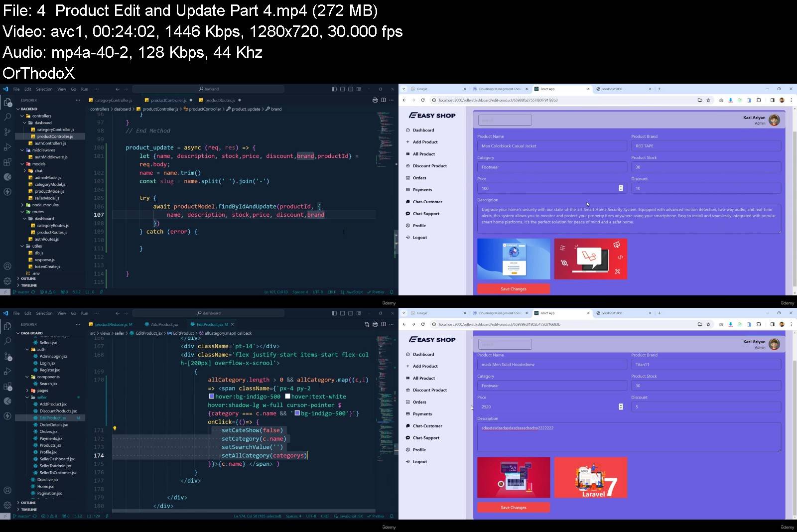Switch to categoryController.js editor tab

point(114,100)
